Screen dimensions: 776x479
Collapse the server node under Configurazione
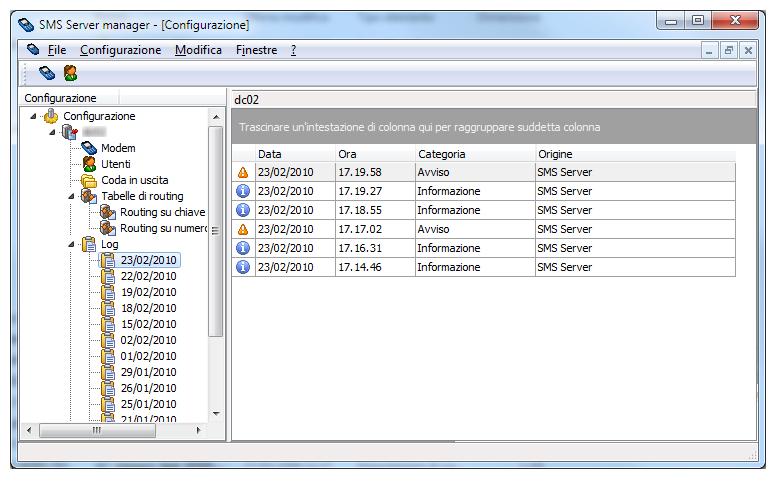pos(52,132)
